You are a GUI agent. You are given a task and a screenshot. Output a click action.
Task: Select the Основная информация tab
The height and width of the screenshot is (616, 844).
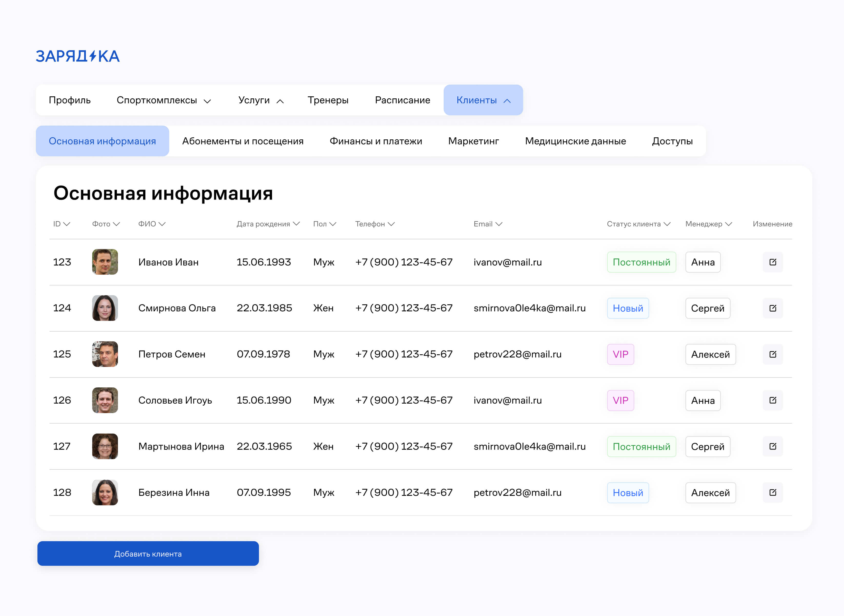tap(102, 141)
